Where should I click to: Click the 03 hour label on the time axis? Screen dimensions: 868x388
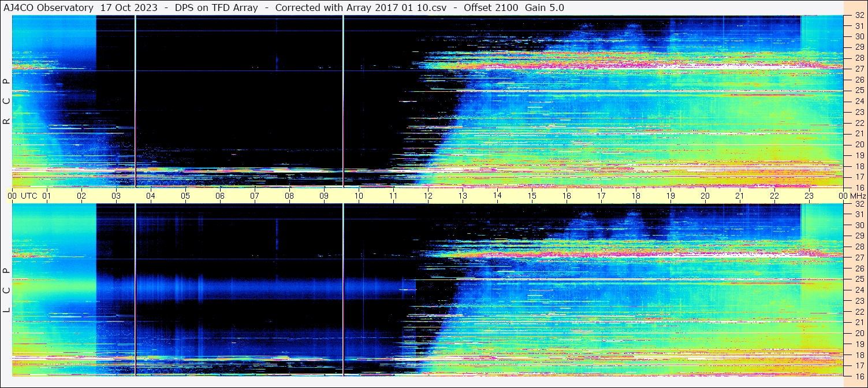tap(116, 196)
